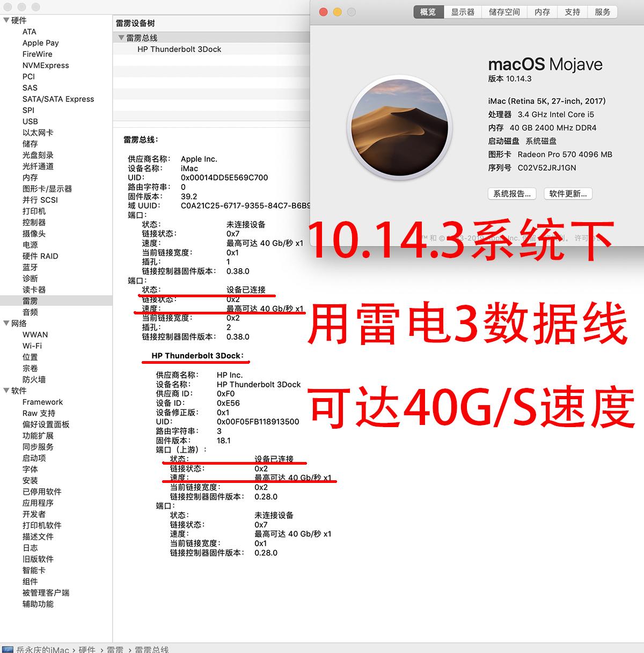Image resolution: width=644 pixels, height=653 pixels.
Task: Select ATA in hardware list
Action: pos(30,32)
